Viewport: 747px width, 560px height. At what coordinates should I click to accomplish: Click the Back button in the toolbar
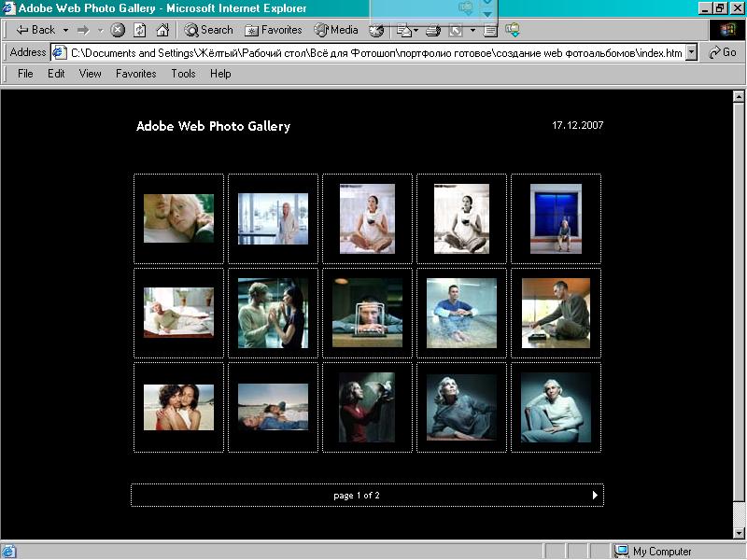coord(36,30)
